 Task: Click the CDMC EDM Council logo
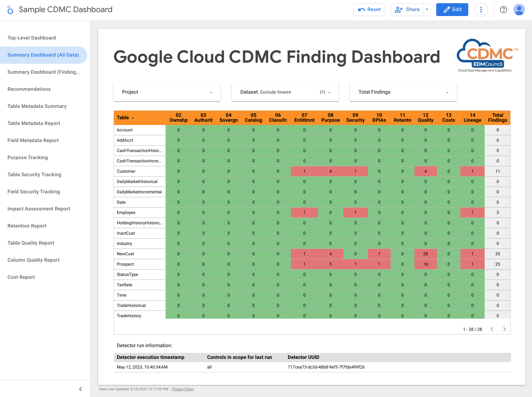486,56
